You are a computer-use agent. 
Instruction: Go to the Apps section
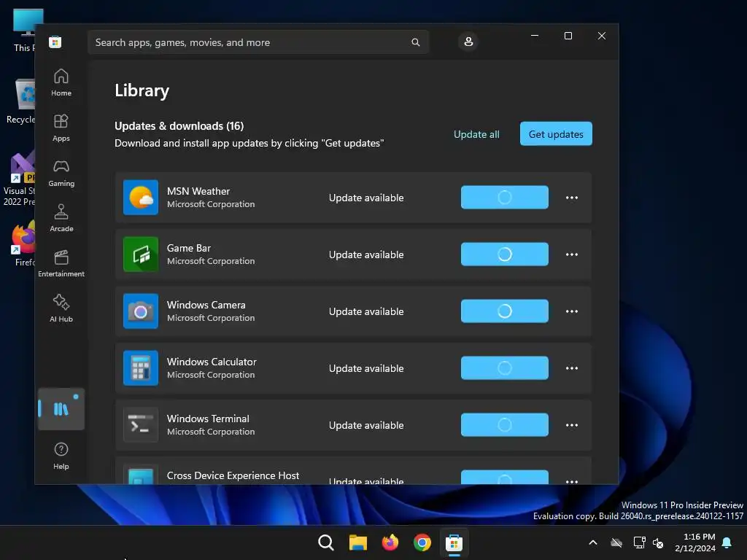tap(61, 128)
